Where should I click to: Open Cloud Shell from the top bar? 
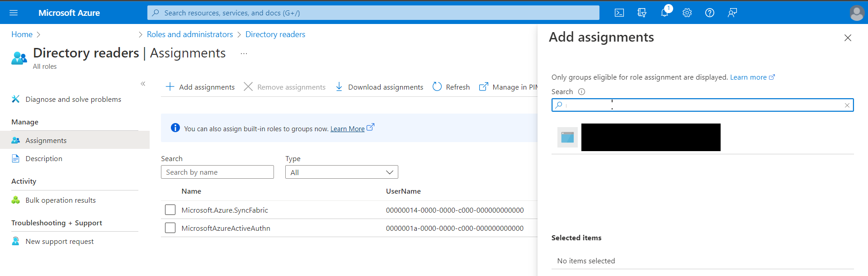619,13
